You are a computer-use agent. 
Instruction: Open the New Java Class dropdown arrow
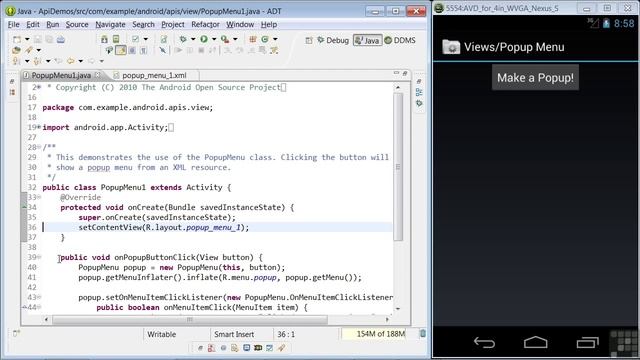275,39
